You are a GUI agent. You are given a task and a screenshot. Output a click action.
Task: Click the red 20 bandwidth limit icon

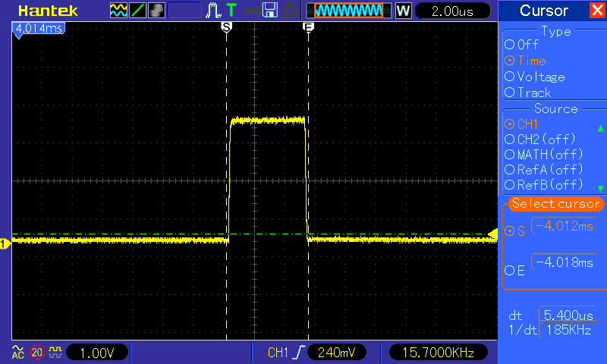tap(36, 352)
